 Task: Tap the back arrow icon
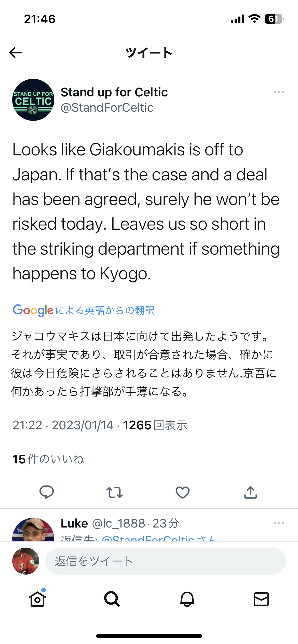[x=16, y=53]
